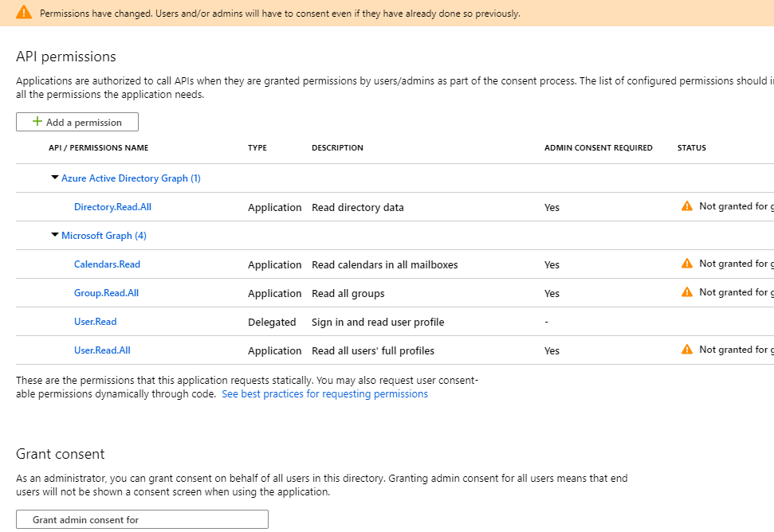Click warning icon in Group.Read.All status
Screen dimensions: 774x532
[x=687, y=292]
